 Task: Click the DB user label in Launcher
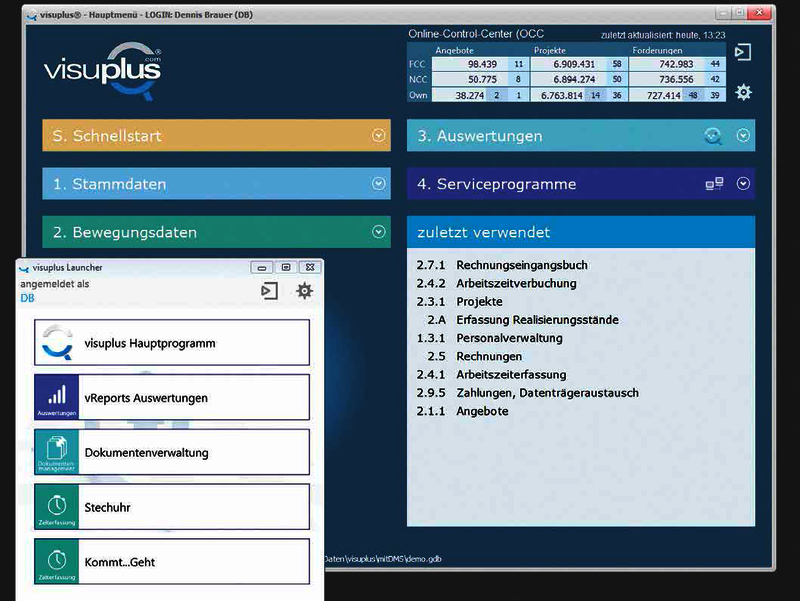(27, 298)
